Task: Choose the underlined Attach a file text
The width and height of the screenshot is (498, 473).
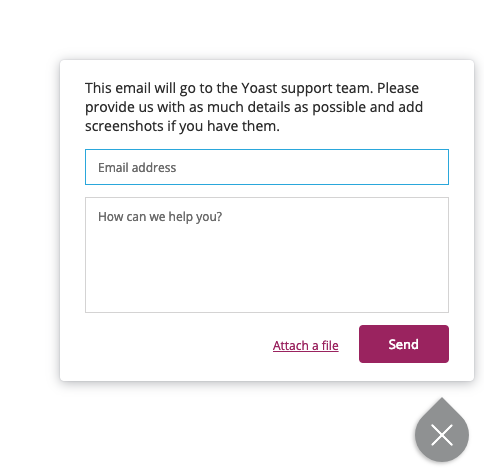Action: [305, 345]
